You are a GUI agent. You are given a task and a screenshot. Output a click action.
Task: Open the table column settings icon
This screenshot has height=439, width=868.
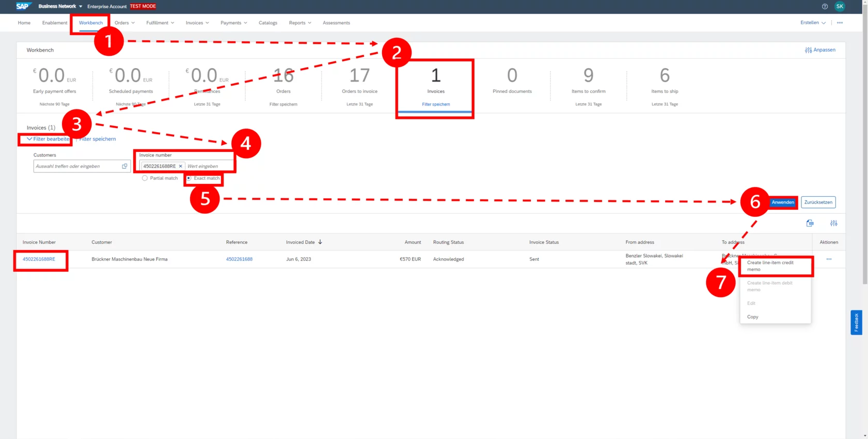pos(833,223)
